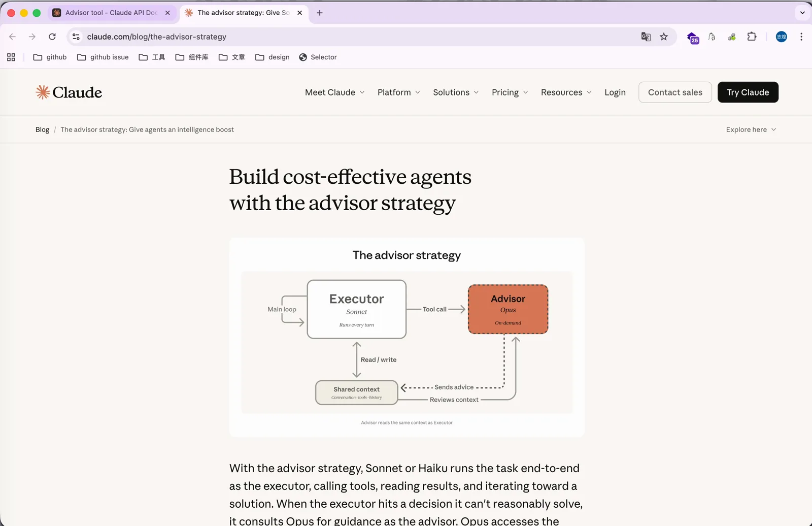This screenshot has width=812, height=526.
Task: Open the 文章 bookmark folder
Action: 232,57
